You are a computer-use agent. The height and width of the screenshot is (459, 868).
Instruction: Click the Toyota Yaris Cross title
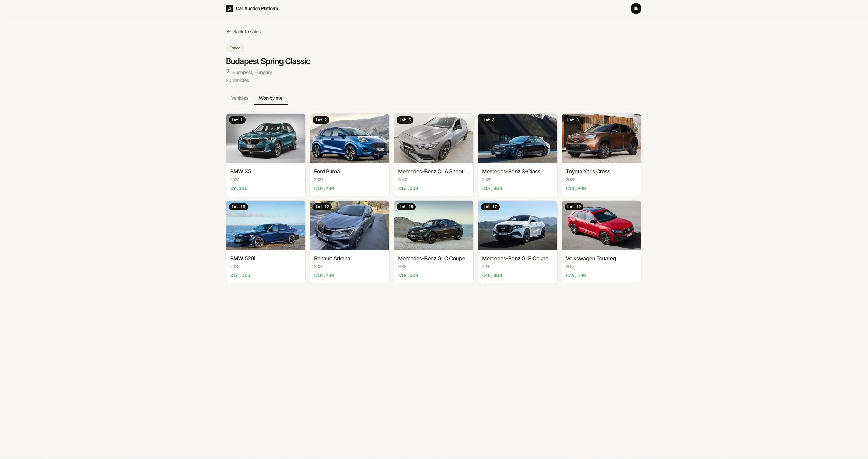point(588,171)
